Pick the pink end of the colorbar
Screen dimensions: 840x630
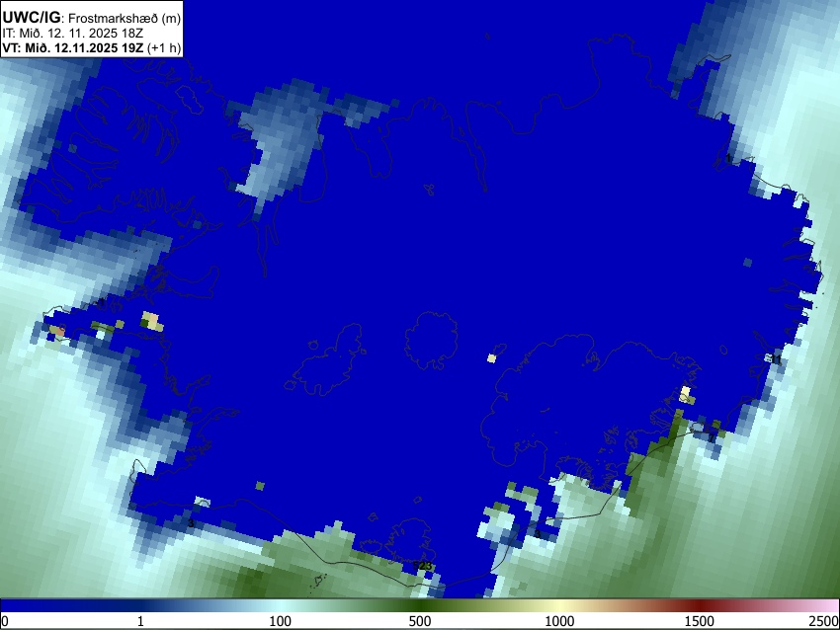coord(828,605)
